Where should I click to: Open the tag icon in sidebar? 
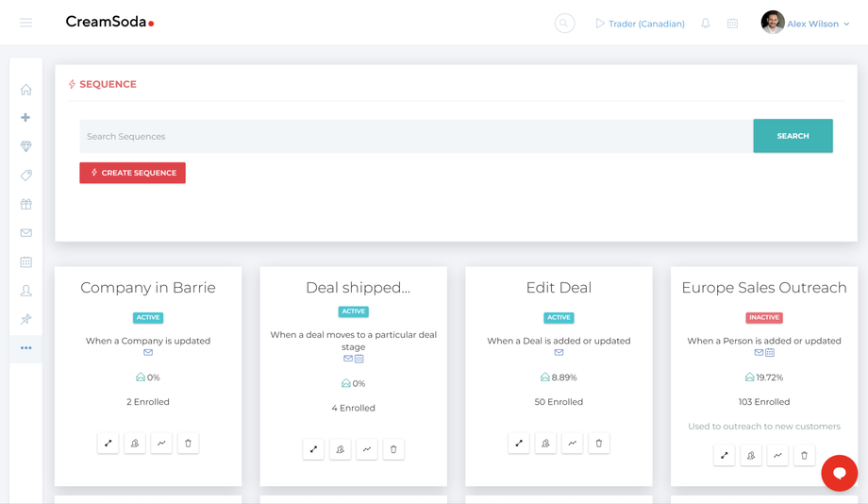[x=26, y=176]
